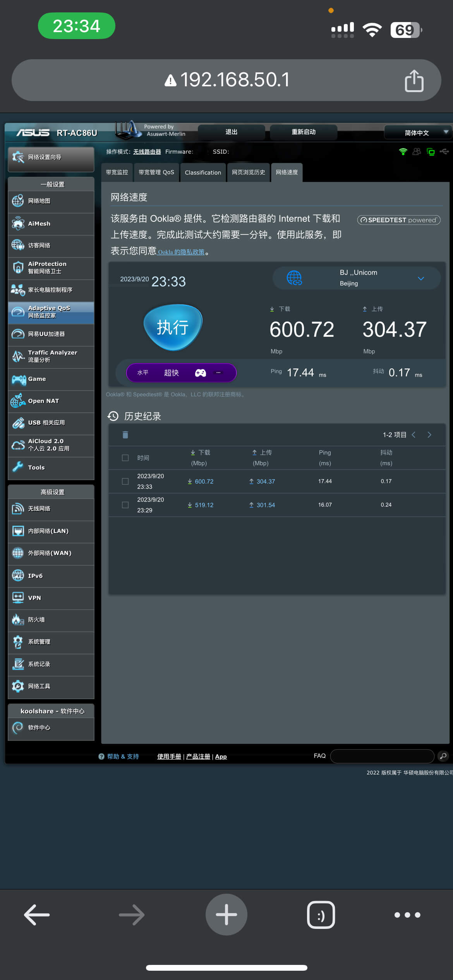
Task: Open the 简体中文 language dropdown
Action: point(417,133)
